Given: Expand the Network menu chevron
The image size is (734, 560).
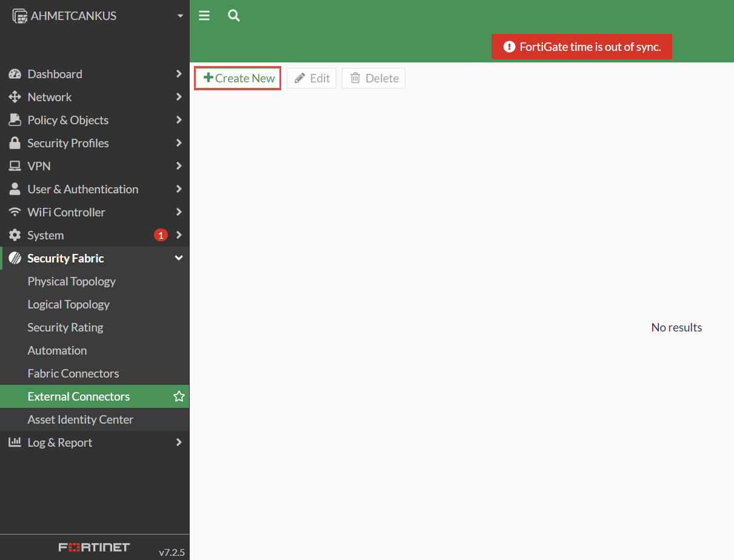Looking at the screenshot, I should 179,97.
